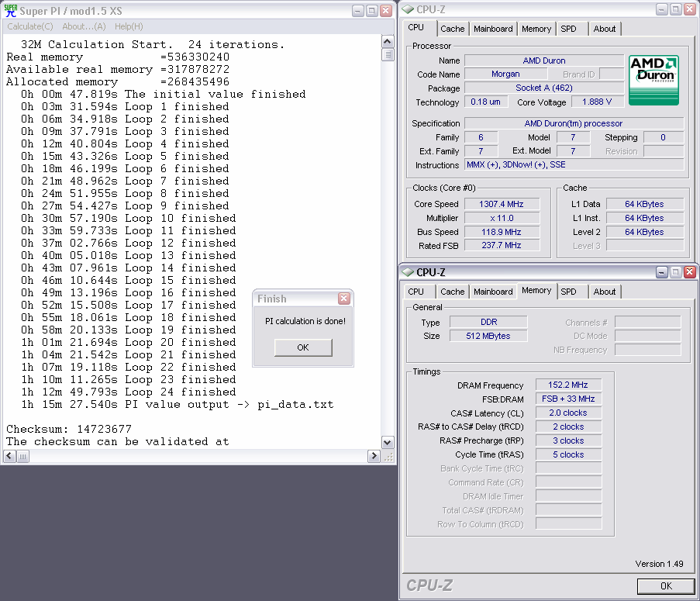
Task: Click the 'PI calculation is done!' message
Action: pyautogui.click(x=305, y=321)
